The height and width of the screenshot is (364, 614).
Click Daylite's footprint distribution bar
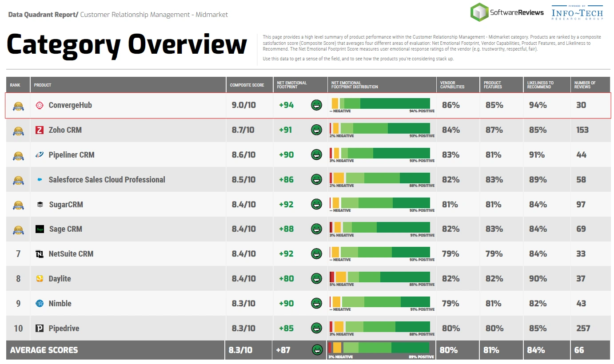pyautogui.click(x=380, y=277)
